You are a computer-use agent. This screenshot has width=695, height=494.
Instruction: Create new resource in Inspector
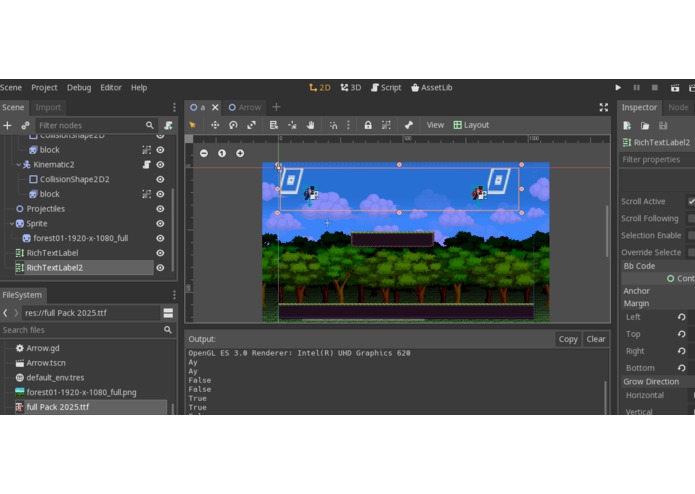tap(627, 126)
